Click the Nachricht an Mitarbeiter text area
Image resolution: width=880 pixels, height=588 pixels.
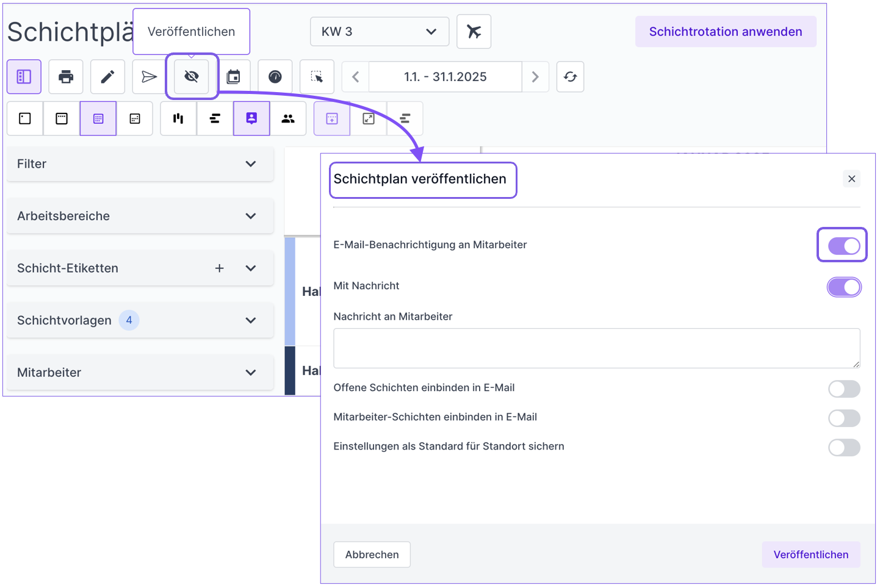click(597, 348)
